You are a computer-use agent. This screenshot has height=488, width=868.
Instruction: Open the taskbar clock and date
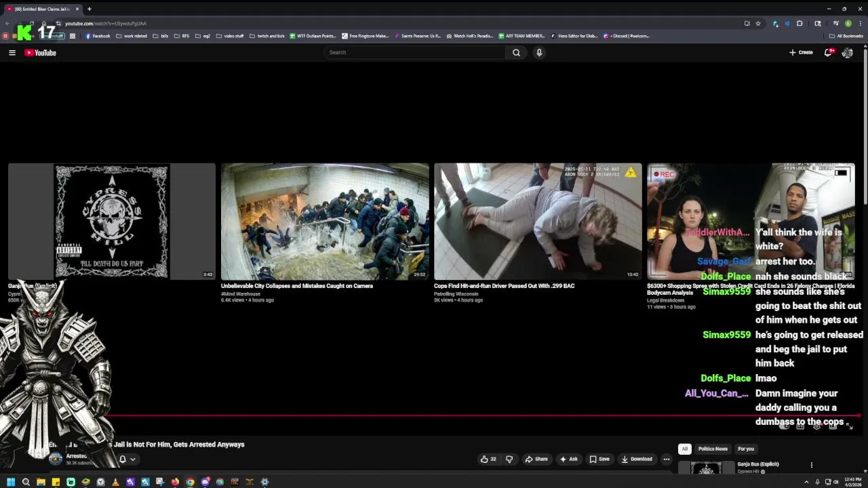(852, 482)
